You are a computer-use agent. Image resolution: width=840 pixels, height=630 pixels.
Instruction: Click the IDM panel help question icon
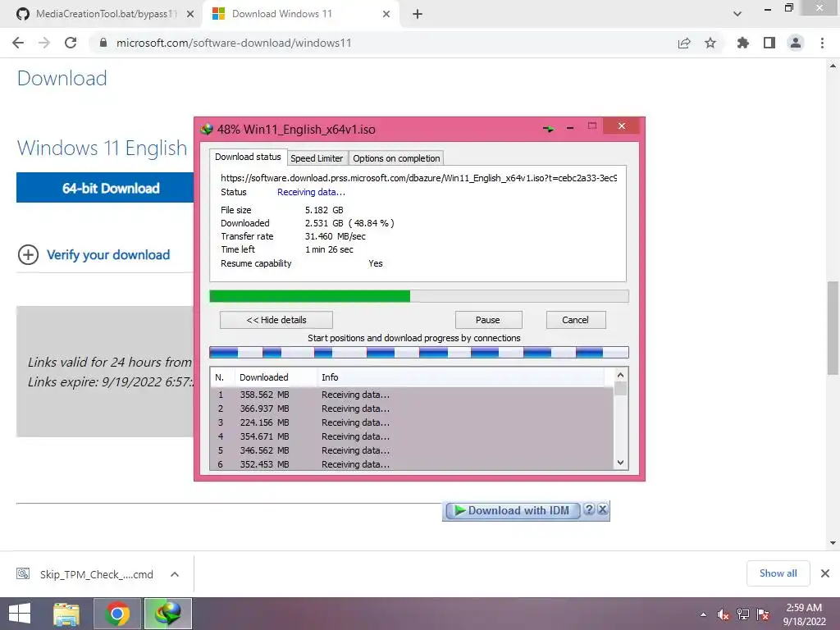(x=589, y=509)
